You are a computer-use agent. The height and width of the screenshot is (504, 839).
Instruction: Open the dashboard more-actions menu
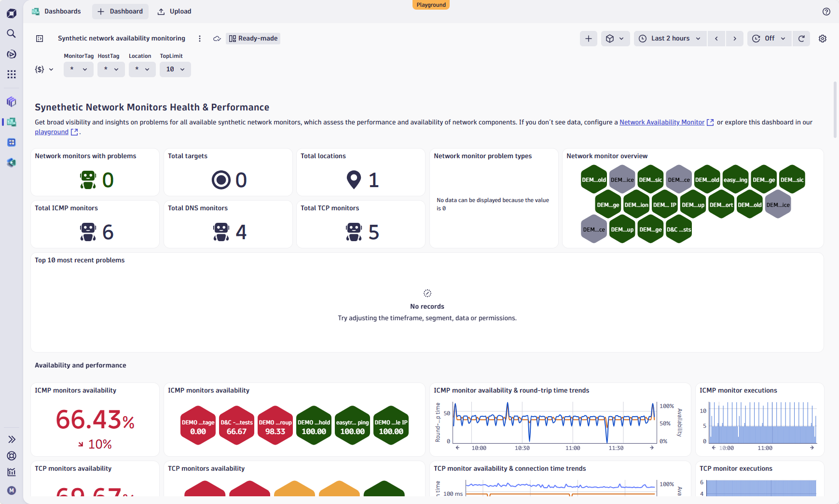click(200, 38)
